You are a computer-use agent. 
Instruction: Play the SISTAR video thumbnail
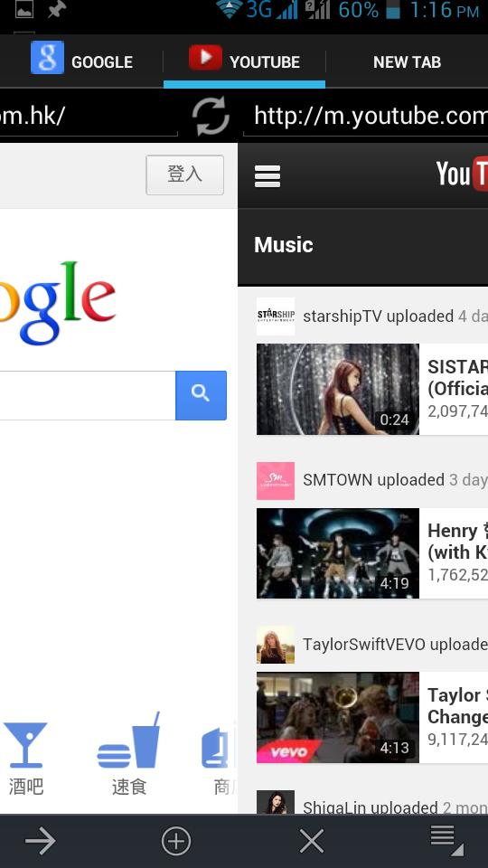[337, 389]
